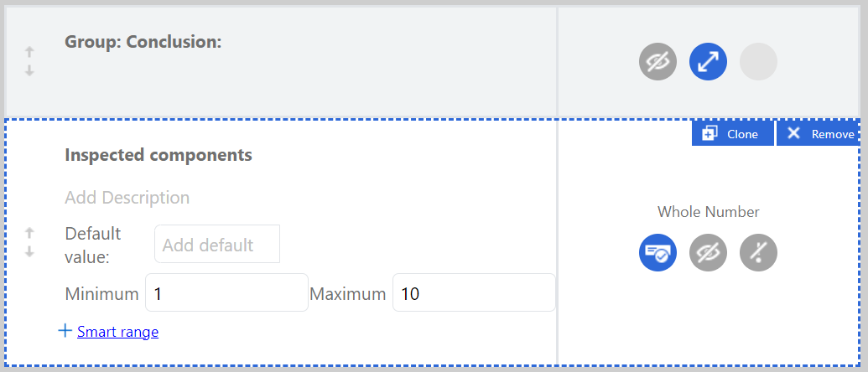This screenshot has width=868, height=372.
Task: Click the blank gray circle in group row
Action: (758, 62)
